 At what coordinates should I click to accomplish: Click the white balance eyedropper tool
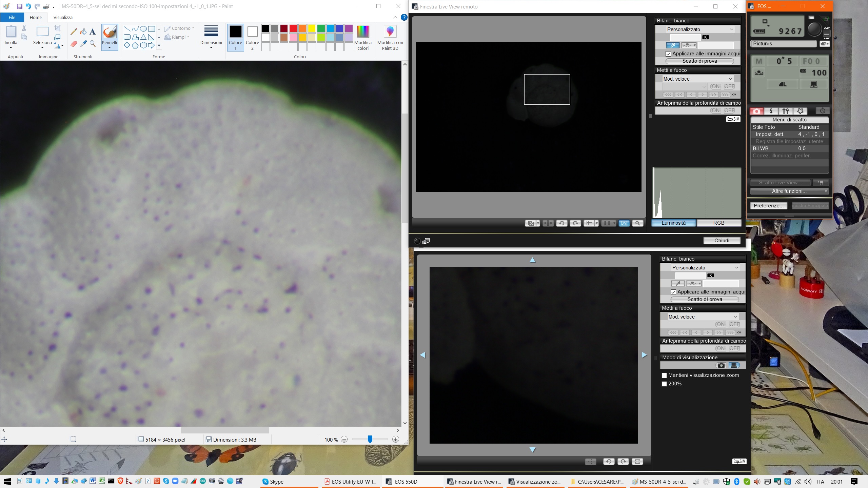(673, 45)
